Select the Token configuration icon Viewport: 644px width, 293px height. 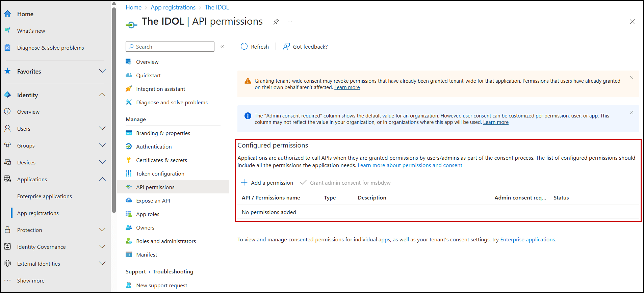(x=129, y=173)
